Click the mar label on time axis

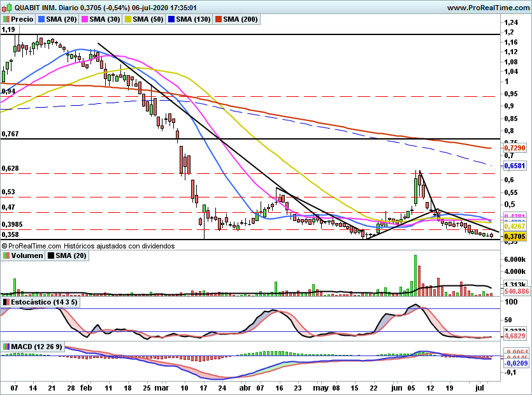[x=161, y=388]
